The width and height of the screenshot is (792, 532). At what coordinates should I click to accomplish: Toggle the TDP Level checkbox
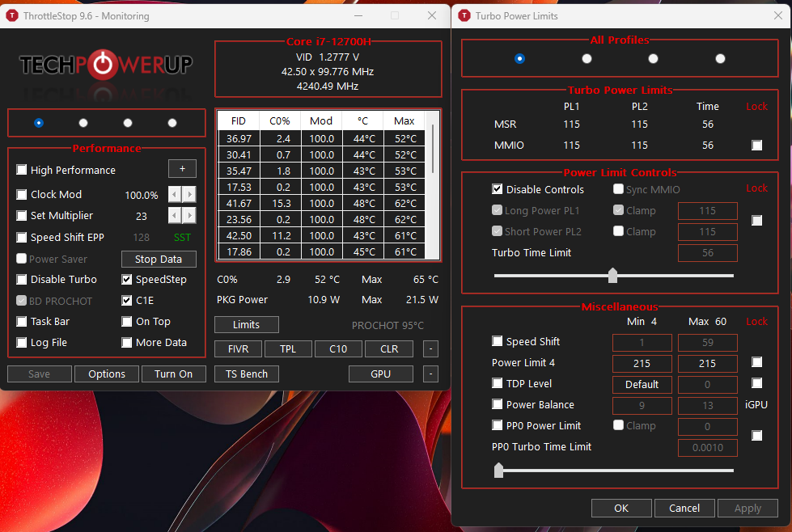(497, 383)
